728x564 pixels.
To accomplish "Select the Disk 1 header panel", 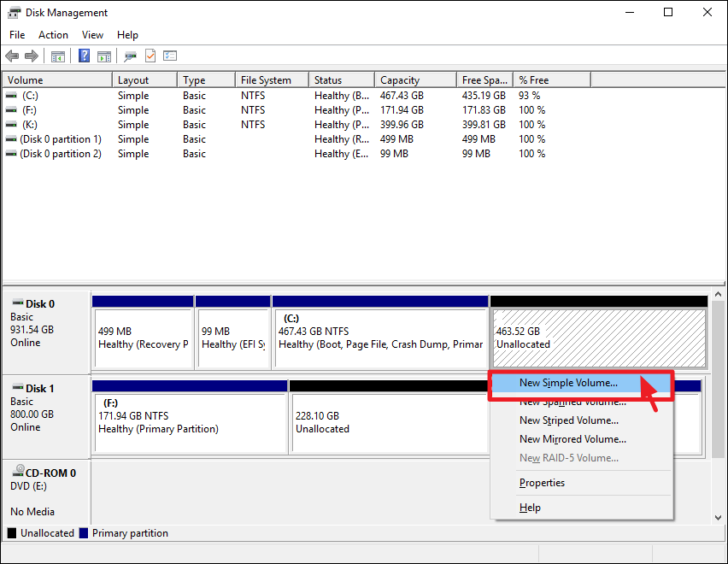I will [46, 417].
